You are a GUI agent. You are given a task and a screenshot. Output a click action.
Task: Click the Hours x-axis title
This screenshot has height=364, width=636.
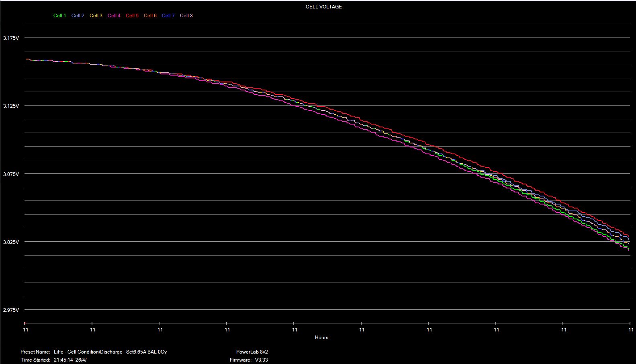[x=321, y=337]
